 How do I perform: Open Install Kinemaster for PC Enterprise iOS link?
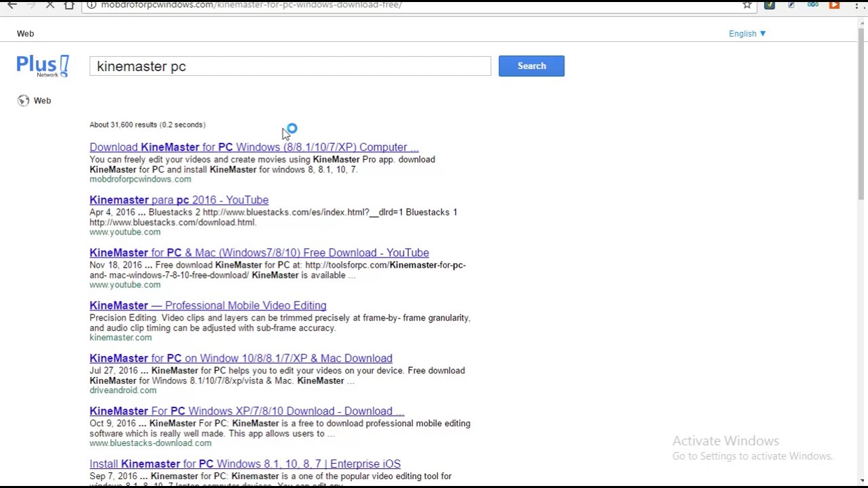[x=245, y=464]
